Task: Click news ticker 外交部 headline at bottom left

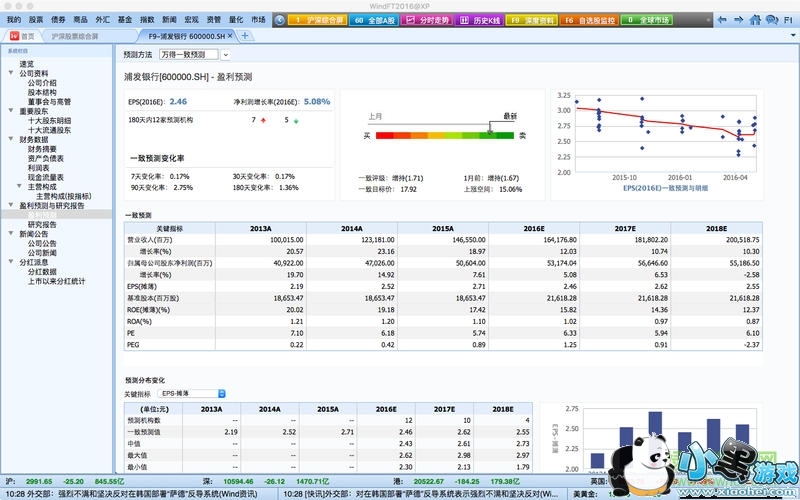Action: pos(132,493)
